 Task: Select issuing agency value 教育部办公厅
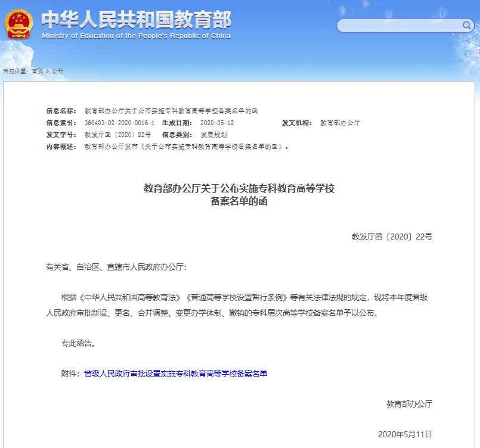coord(340,123)
